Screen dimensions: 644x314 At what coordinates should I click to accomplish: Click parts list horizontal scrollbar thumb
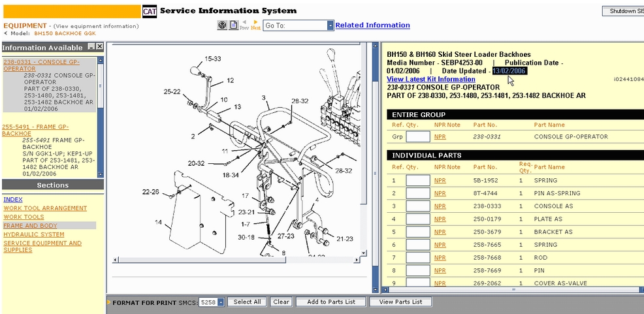(x=513, y=290)
